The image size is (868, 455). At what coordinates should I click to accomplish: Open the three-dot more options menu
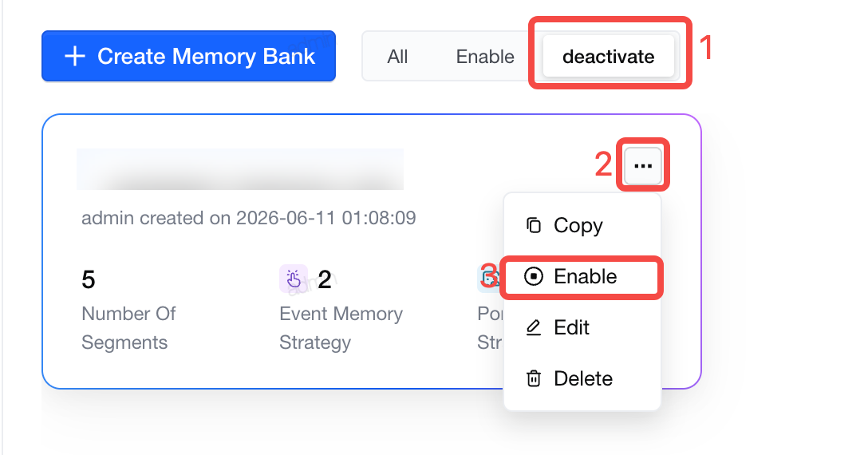[643, 166]
